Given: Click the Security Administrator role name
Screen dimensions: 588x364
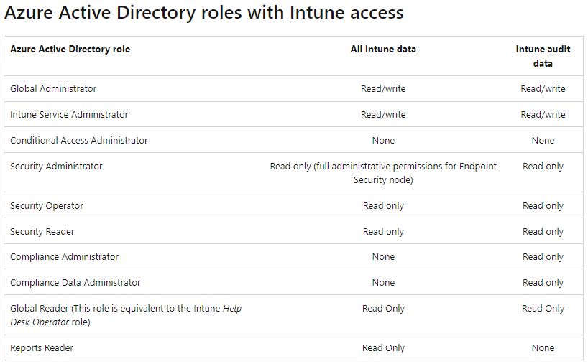Looking at the screenshot, I should click(56, 167).
